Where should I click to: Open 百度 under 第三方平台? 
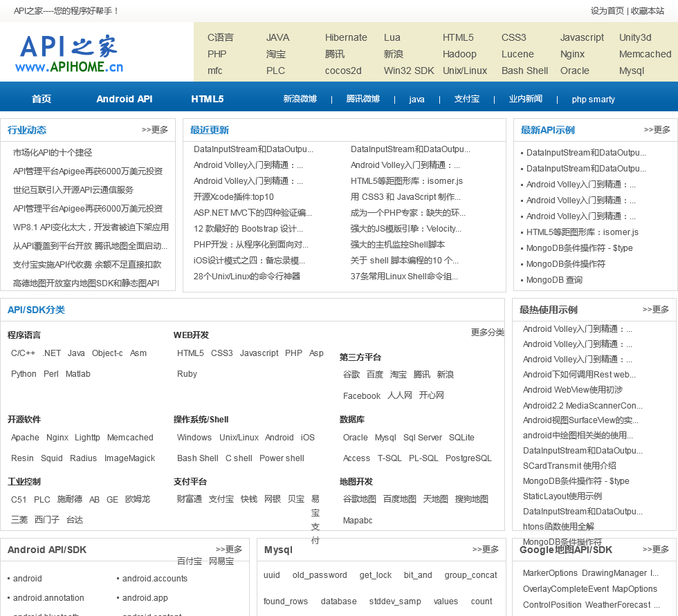[375, 375]
